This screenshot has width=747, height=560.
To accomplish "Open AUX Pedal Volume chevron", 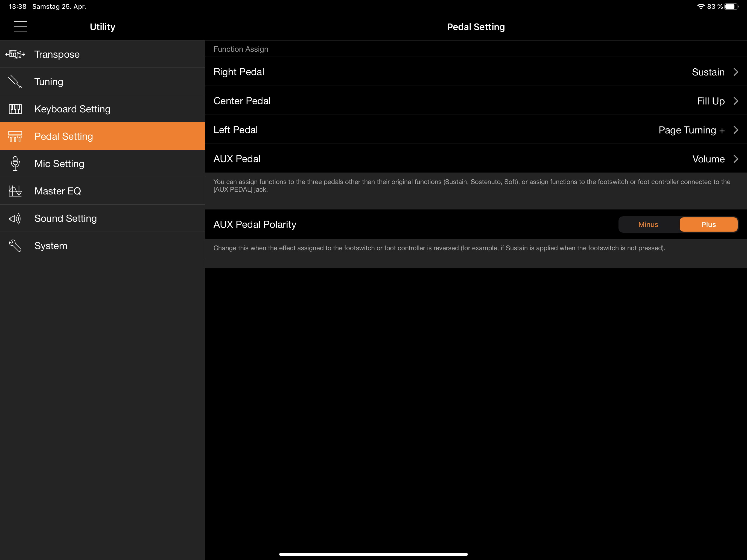I will [x=736, y=159].
